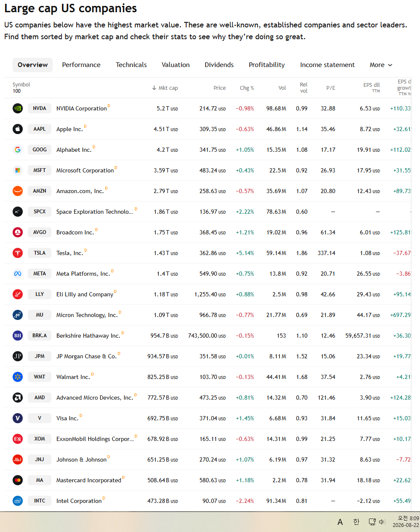Click the Mastercard logo icon
This screenshot has height=532, width=420.
pyautogui.click(x=18, y=480)
